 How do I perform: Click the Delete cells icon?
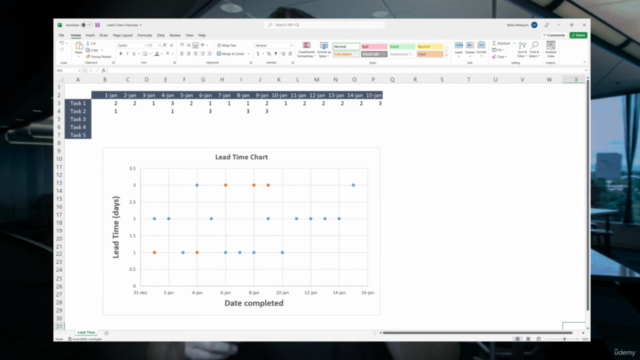(x=470, y=45)
